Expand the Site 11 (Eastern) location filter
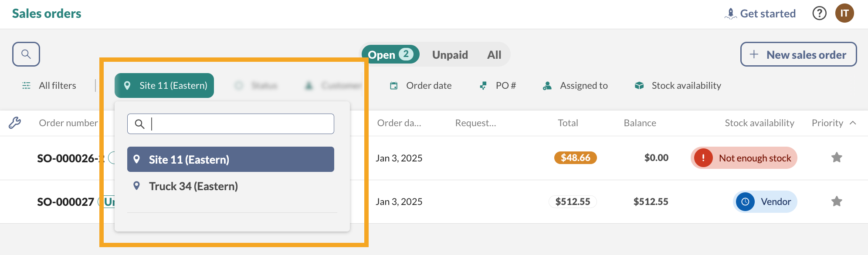 [164, 86]
